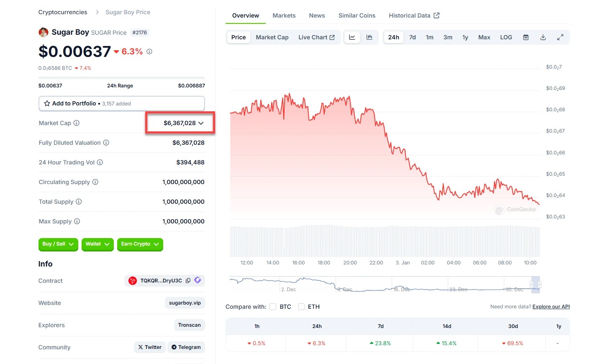Screen dimensions: 593x364
Task: Select the 7d time range
Action: coord(412,37)
